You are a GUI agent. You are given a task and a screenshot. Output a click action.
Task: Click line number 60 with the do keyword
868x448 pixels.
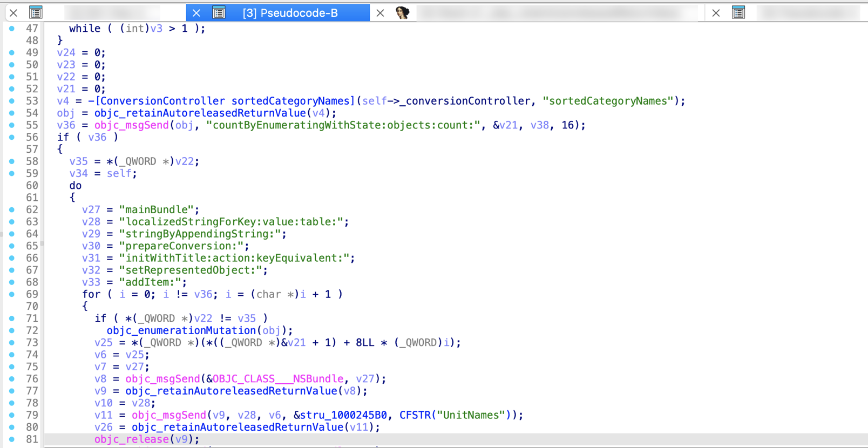pos(32,186)
